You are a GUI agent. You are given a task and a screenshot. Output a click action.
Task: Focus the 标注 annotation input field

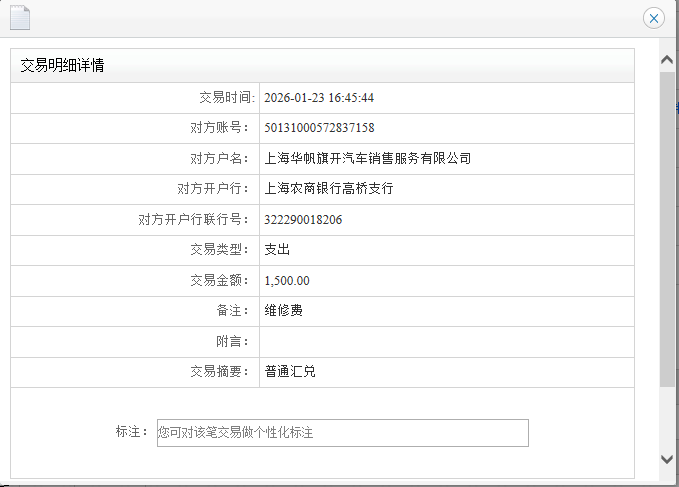pyautogui.click(x=342, y=433)
